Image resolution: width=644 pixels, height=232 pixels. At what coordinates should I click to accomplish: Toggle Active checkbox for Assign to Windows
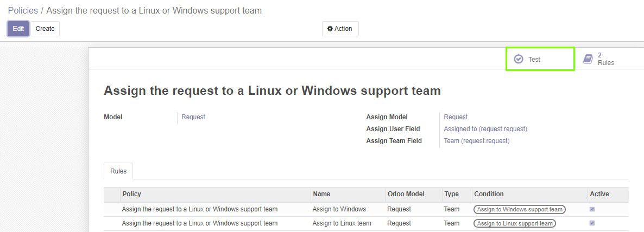click(592, 209)
